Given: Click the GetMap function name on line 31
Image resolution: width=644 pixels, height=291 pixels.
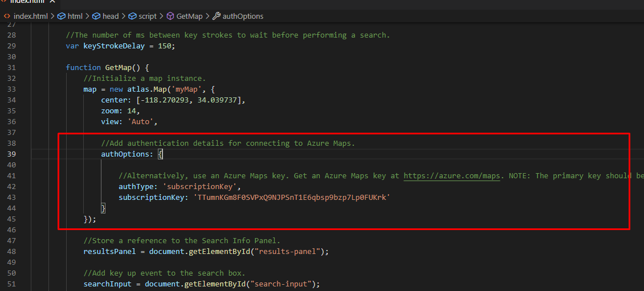Looking at the screenshot, I should (119, 67).
